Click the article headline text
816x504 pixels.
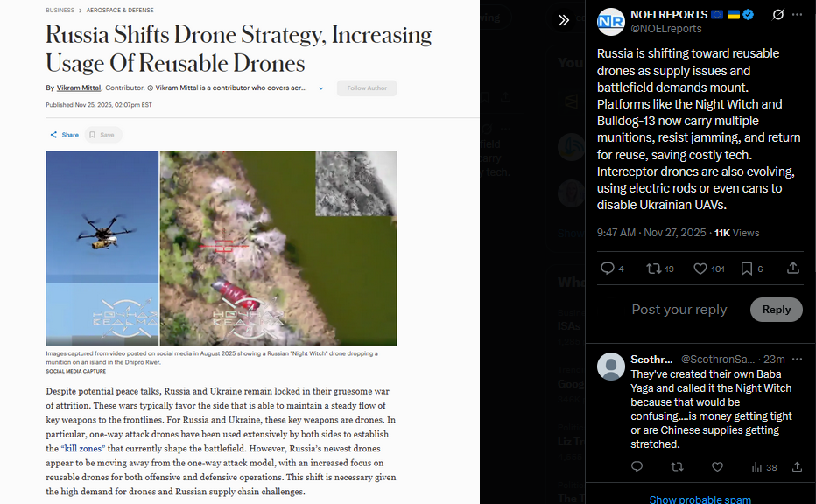(238, 49)
